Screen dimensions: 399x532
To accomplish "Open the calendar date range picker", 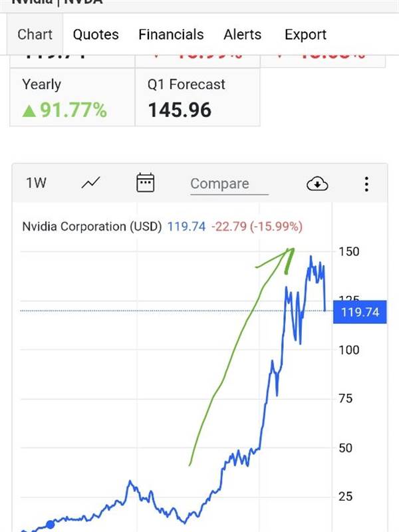I will pyautogui.click(x=145, y=183).
